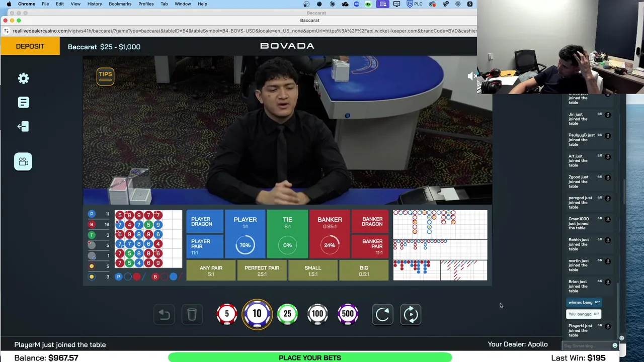Open the Edit menu
This screenshot has width=644, height=362.
[x=60, y=4]
